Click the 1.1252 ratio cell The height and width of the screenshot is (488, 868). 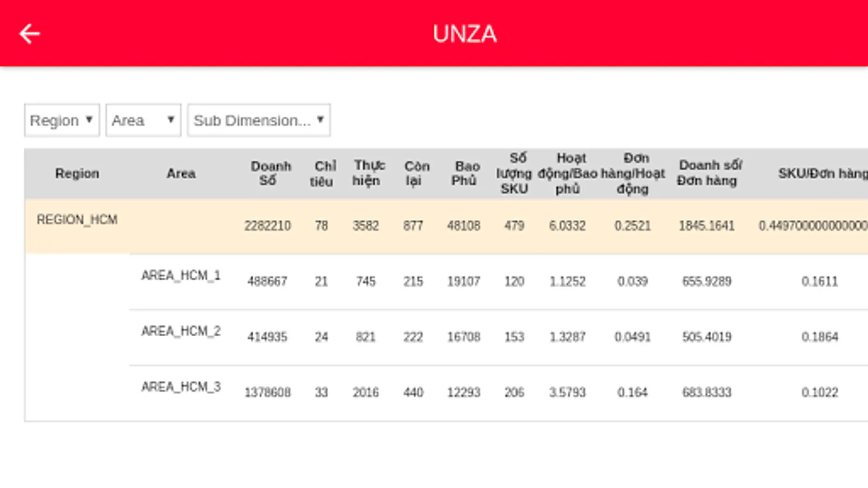tap(567, 281)
